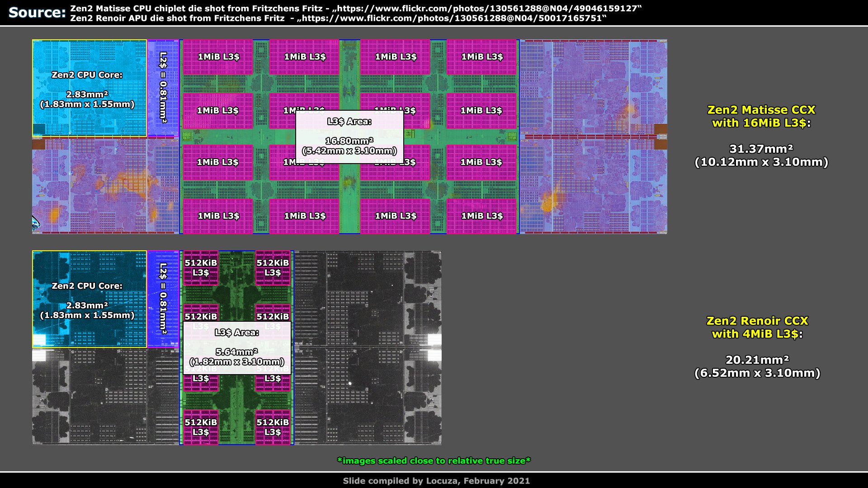Click the vertical L2$ = 0.81mm² label on Renoir
This screenshot has width=868, height=488.
163,299
